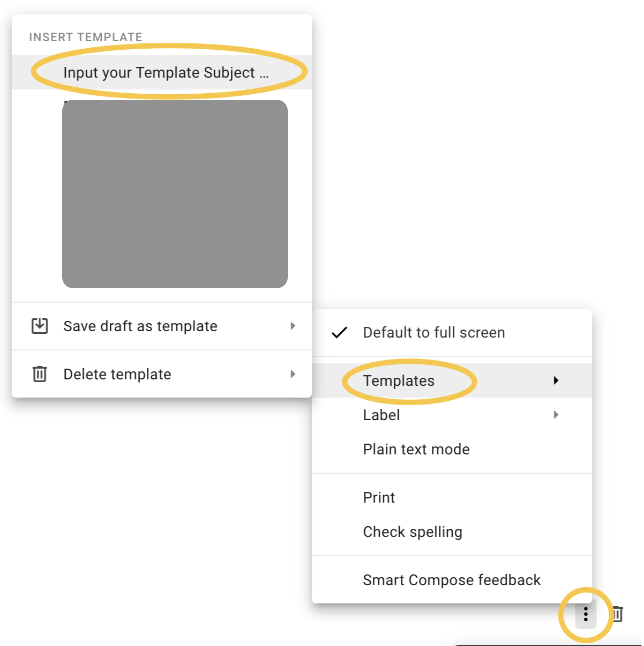
Task: Toggle Default to full screen
Action: pos(433,333)
